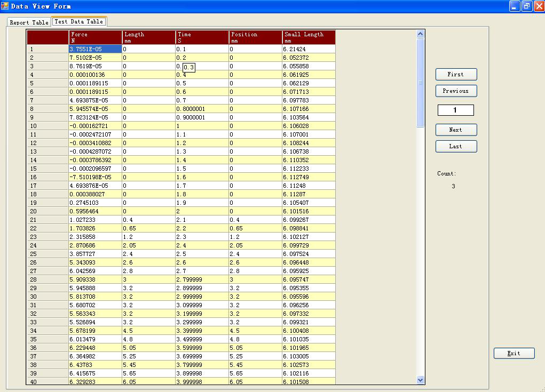Select the Time column header
545x392 pixels.
(x=202, y=37)
